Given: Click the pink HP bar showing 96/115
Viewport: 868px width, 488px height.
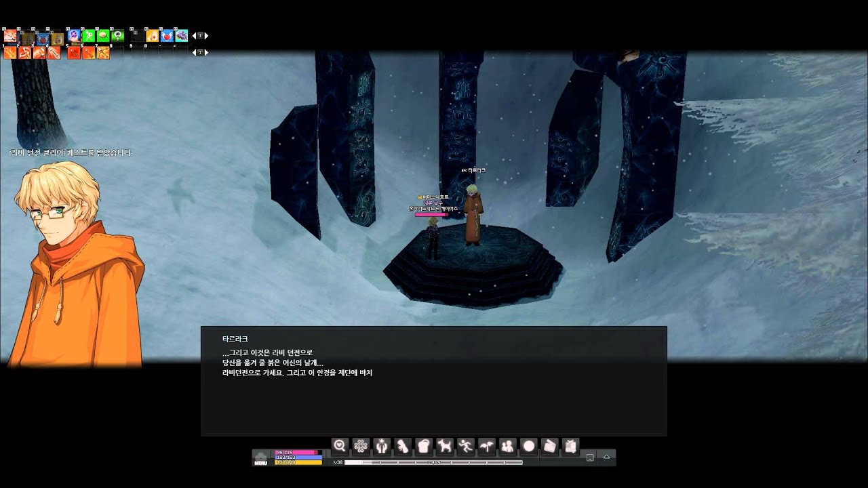Looking at the screenshot, I should pos(298,452).
